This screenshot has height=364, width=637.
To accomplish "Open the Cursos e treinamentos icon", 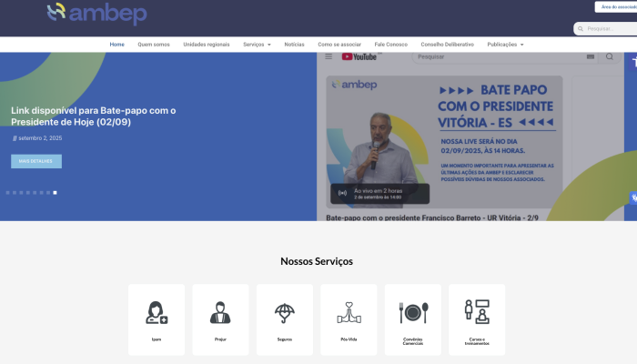I will (x=477, y=312).
